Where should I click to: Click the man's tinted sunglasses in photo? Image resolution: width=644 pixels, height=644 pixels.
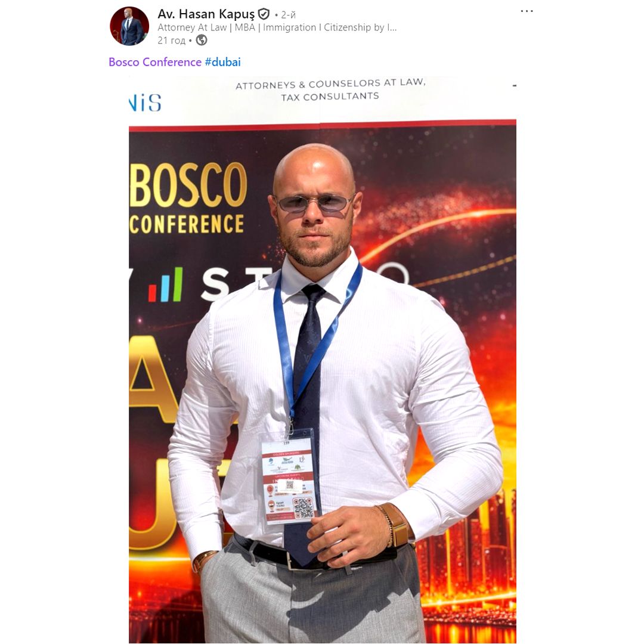[x=314, y=203]
